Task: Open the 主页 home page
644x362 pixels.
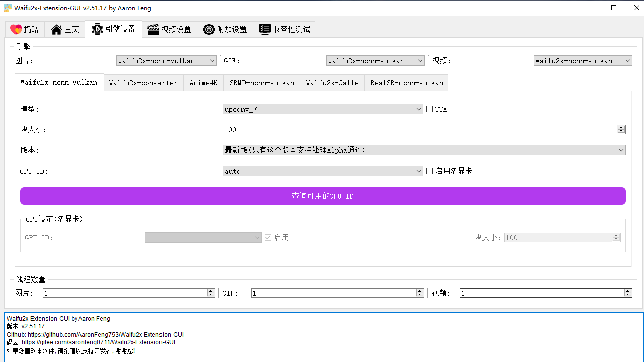Action: [64, 29]
